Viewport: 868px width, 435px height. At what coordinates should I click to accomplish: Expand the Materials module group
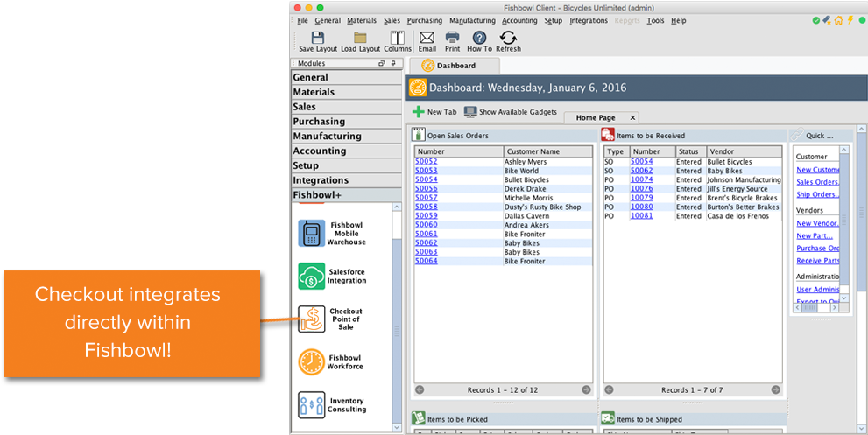coord(347,92)
